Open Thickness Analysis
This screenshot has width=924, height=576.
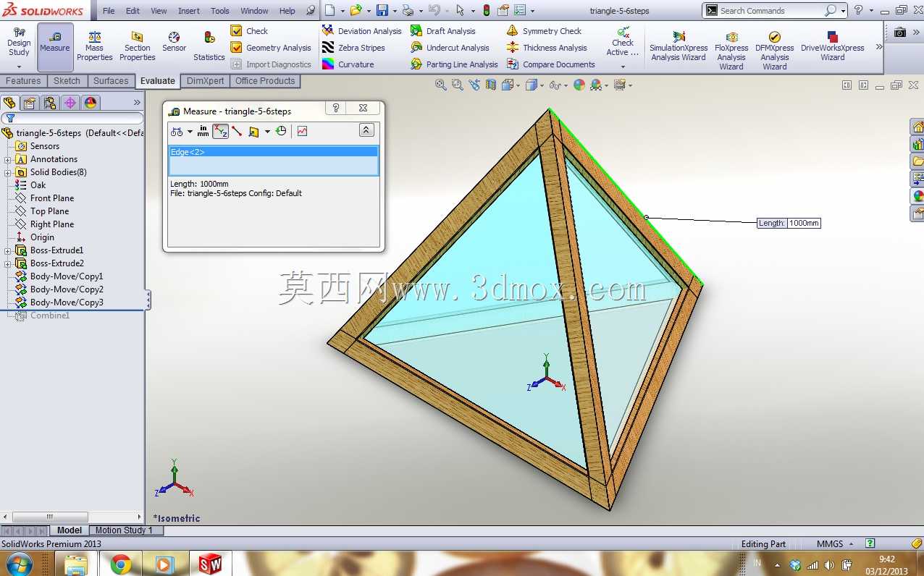coord(547,48)
